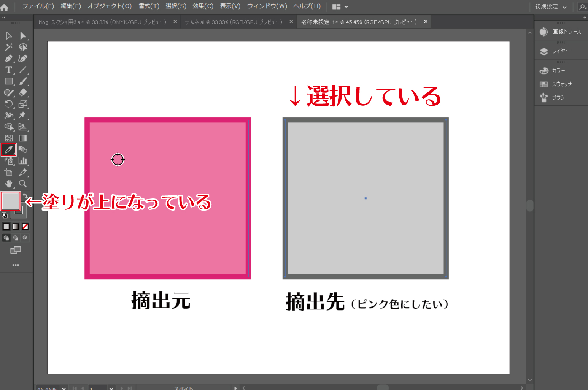Set paint mode to None
The image size is (588, 390).
click(x=25, y=227)
